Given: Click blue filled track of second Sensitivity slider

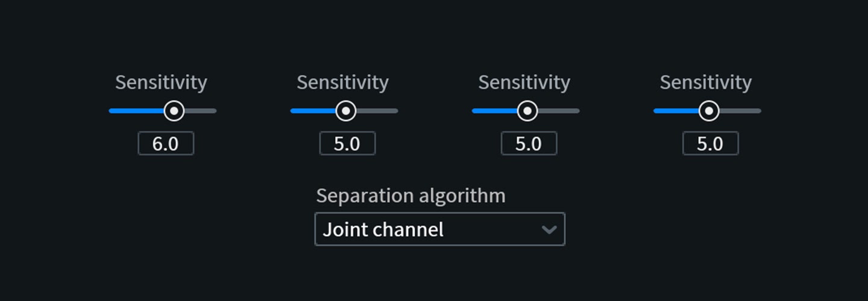Looking at the screenshot, I should tap(312, 111).
